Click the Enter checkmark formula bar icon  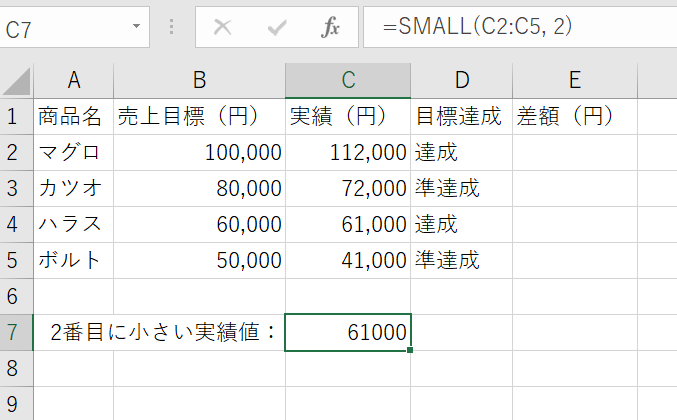click(276, 28)
